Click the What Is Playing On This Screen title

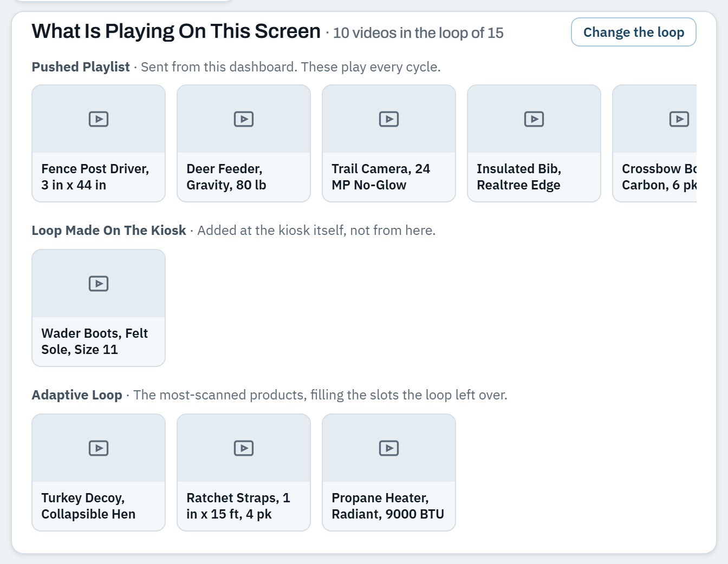pyautogui.click(x=176, y=31)
